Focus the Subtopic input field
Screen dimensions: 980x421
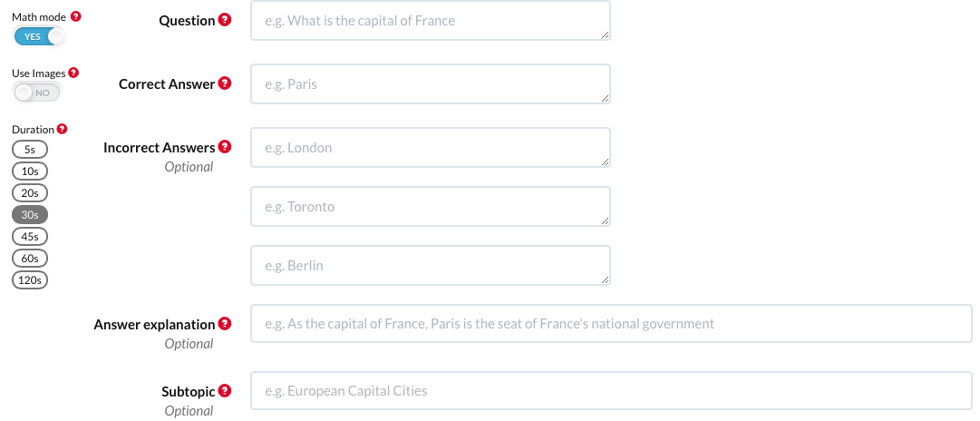pos(611,391)
